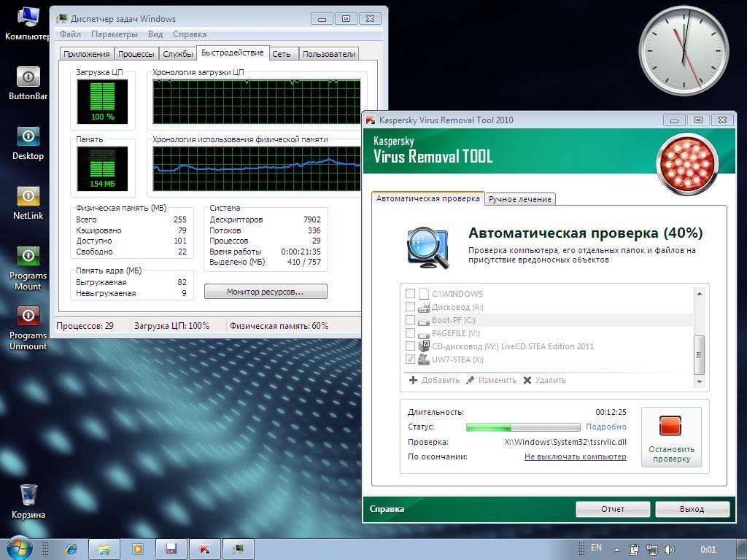
Task: Switch to the Процессы tab
Action: pyautogui.click(x=136, y=54)
